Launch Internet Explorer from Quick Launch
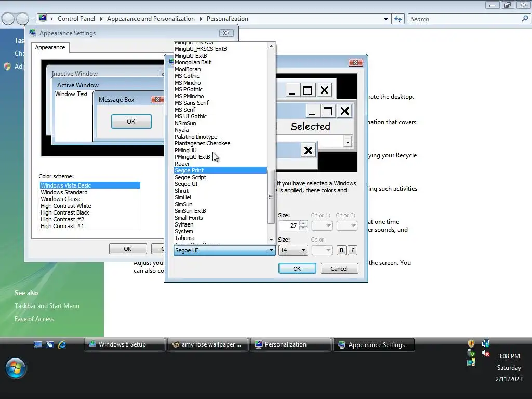The width and height of the screenshot is (532, 399). 62,345
